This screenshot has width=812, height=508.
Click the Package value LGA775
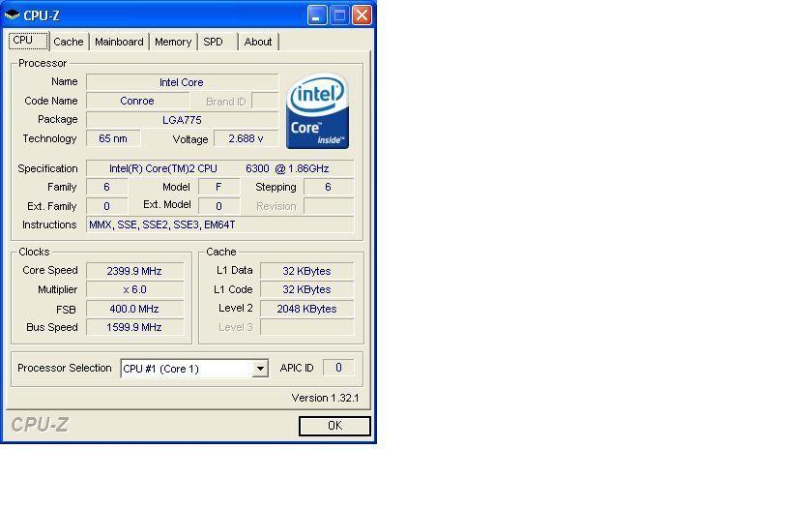[183, 120]
